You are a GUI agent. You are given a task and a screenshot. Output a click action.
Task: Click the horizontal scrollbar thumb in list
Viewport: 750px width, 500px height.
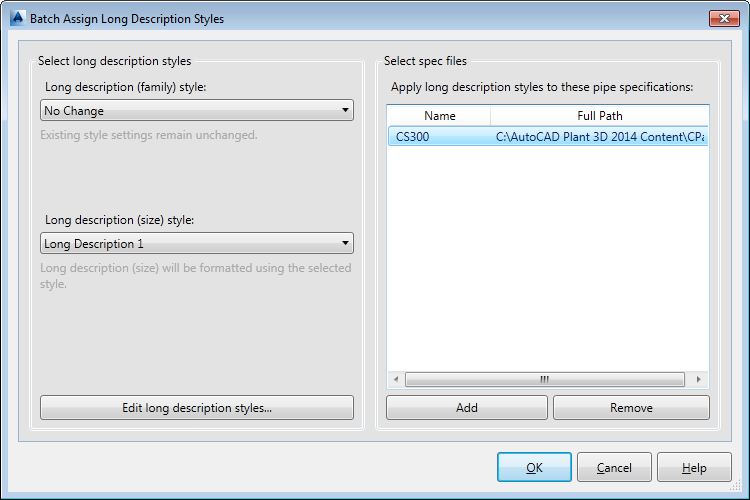(x=545, y=380)
